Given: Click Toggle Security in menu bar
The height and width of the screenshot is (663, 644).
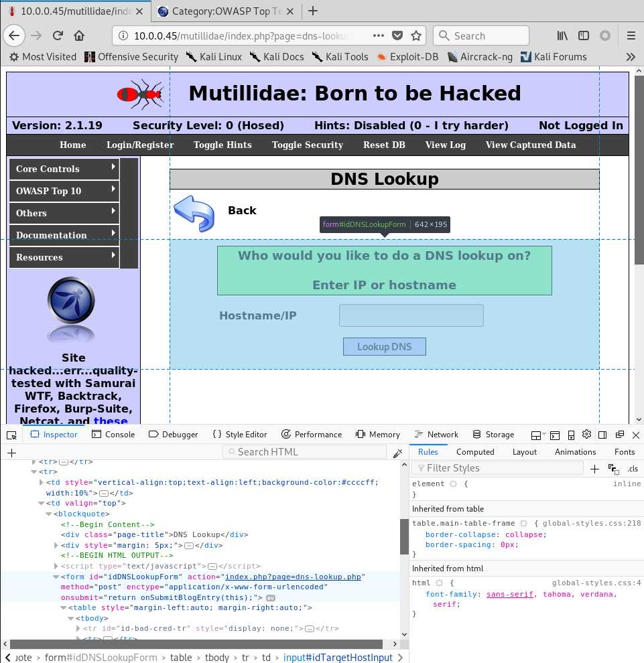Looking at the screenshot, I should [307, 145].
